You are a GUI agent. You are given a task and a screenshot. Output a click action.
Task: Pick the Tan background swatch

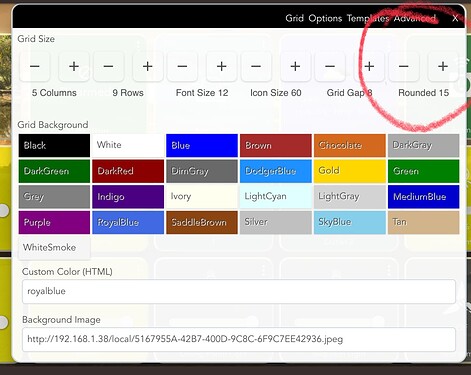(x=424, y=222)
